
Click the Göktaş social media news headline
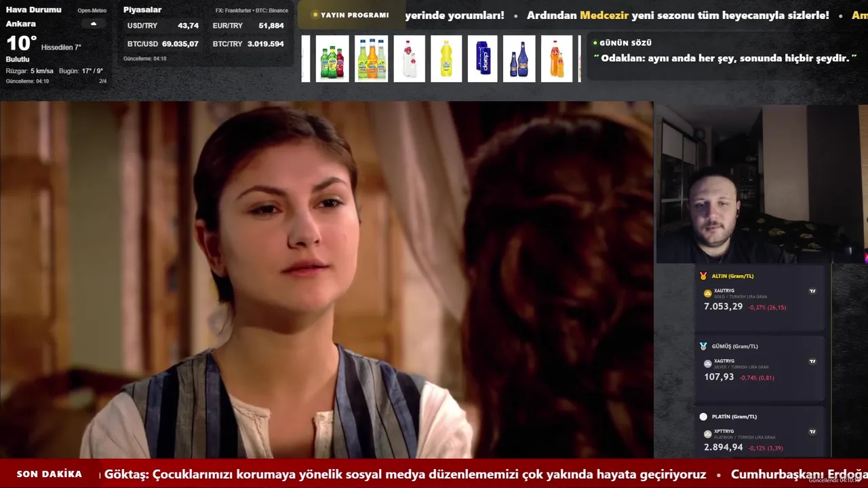point(406,474)
